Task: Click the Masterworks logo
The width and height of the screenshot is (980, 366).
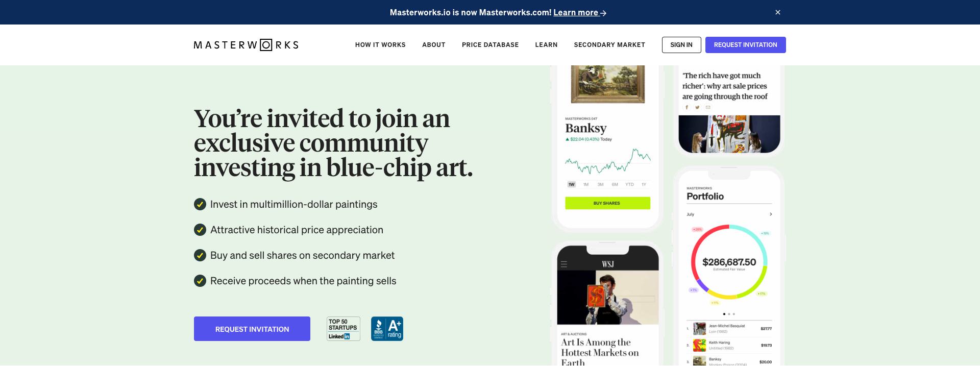Action: (246, 45)
